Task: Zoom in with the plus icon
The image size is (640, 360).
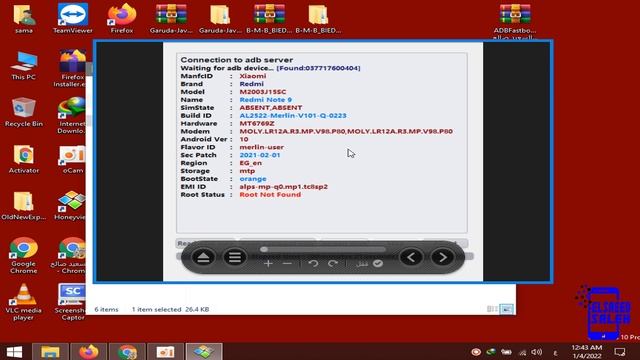Action: pos(268,264)
